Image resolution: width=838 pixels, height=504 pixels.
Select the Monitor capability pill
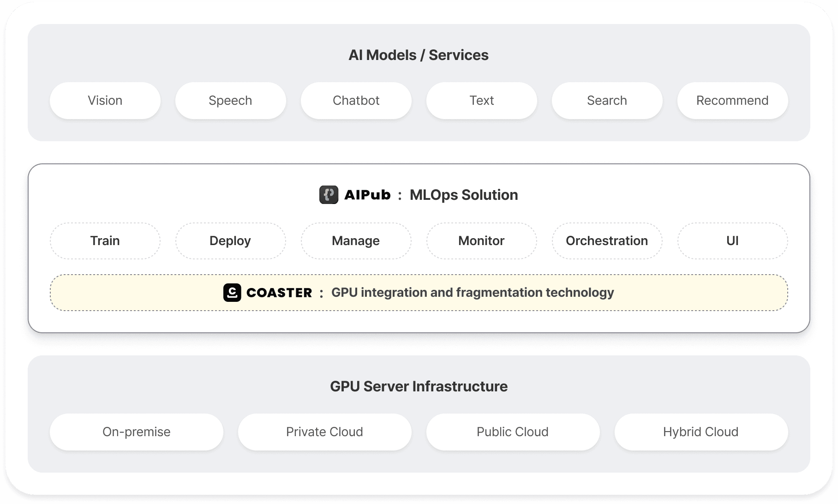pos(481,240)
